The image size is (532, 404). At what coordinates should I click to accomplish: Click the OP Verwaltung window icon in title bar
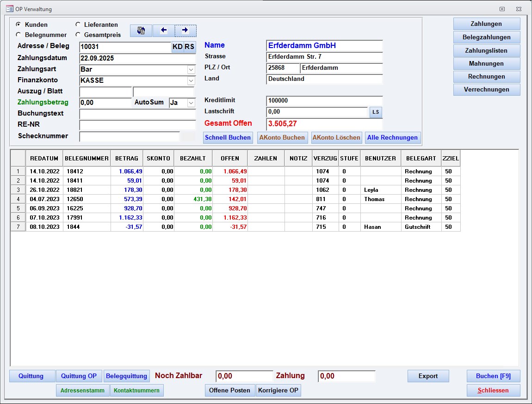(x=9, y=9)
